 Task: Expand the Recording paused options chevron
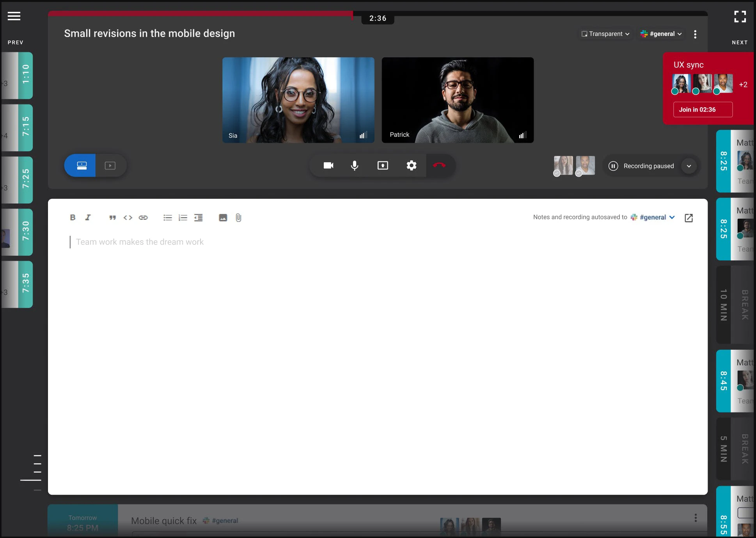click(x=689, y=166)
